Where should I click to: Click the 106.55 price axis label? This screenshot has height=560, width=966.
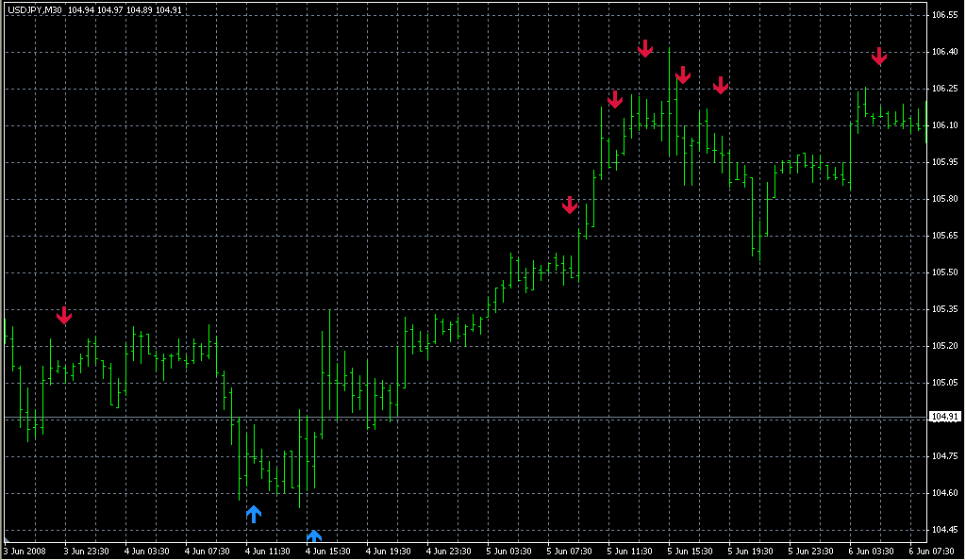click(944, 15)
